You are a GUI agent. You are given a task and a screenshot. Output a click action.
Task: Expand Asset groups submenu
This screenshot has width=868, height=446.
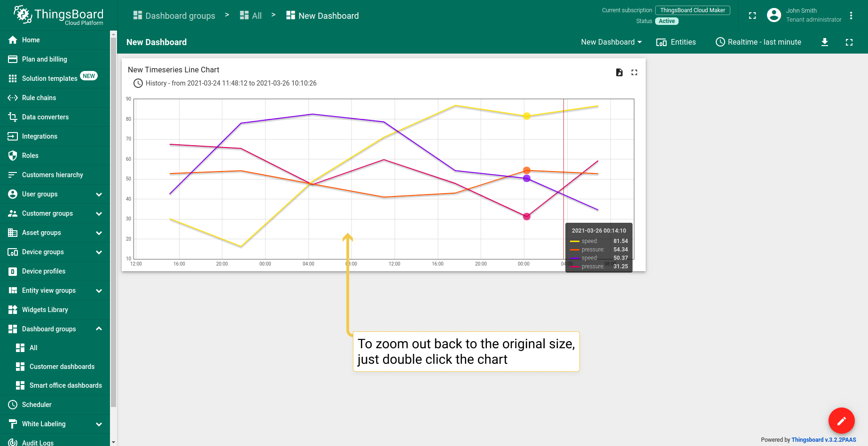[99, 233]
